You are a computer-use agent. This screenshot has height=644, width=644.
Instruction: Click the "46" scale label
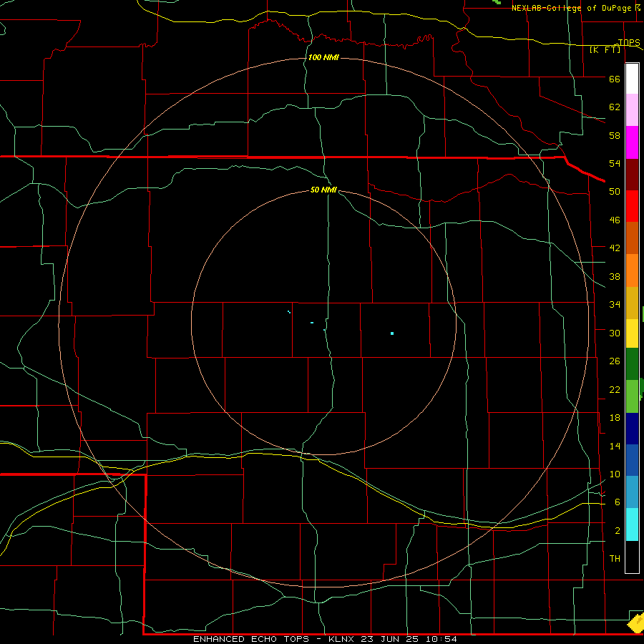[615, 220]
